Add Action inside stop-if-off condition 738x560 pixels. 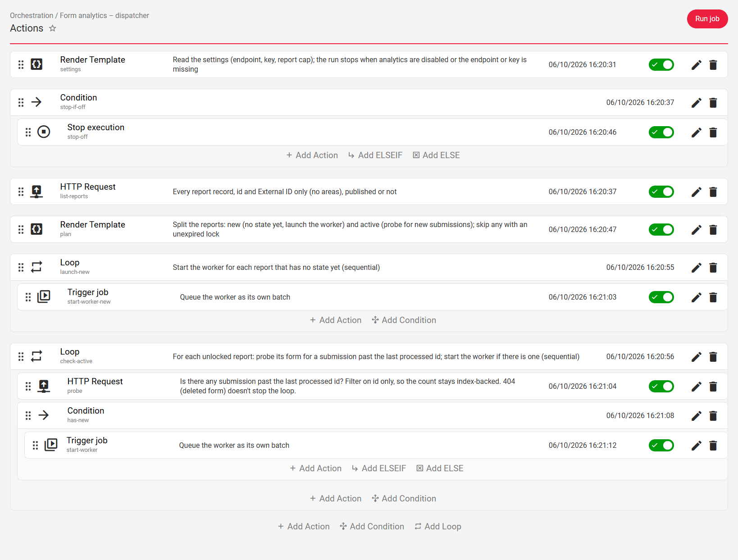(x=312, y=155)
